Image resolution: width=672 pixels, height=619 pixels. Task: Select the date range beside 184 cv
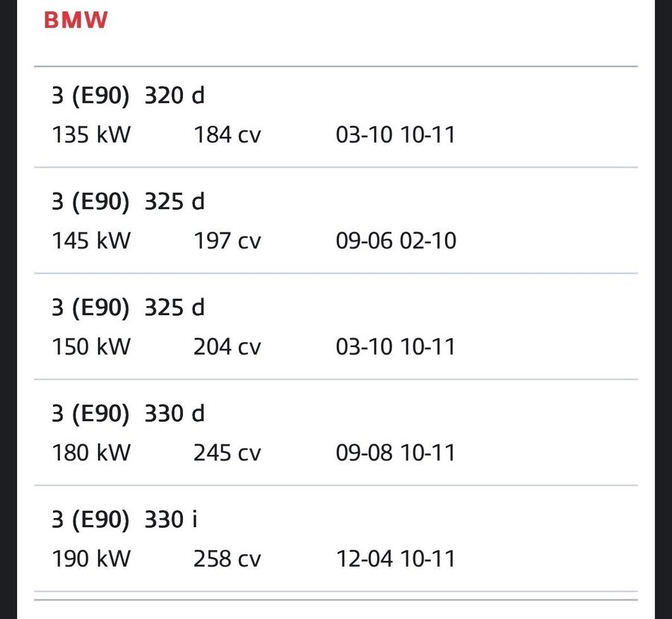coord(396,135)
